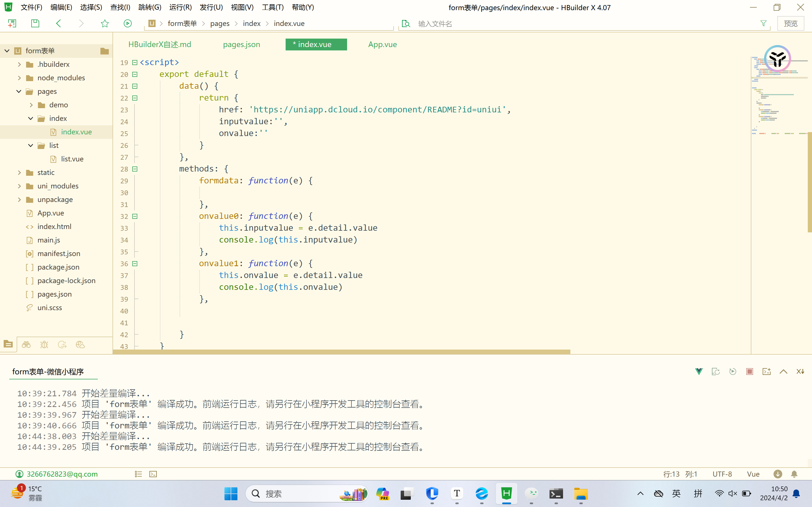The width and height of the screenshot is (812, 507).
Task: Click the 预览 preview button
Action: click(791, 23)
